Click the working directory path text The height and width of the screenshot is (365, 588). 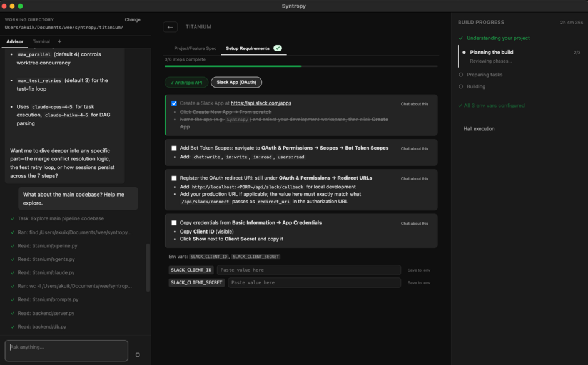(x=64, y=28)
